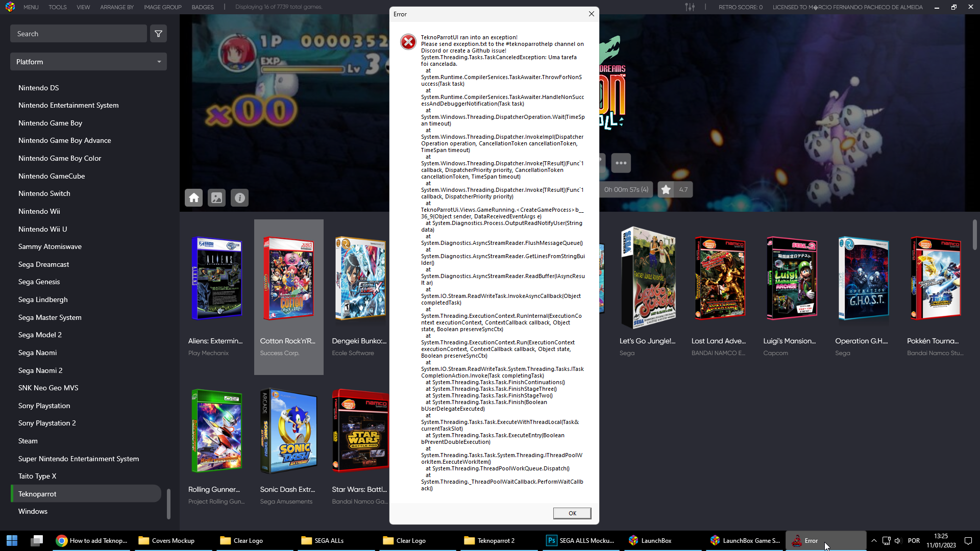The image size is (980, 551).
Task: Click the three-dots more options button
Action: [x=621, y=163]
